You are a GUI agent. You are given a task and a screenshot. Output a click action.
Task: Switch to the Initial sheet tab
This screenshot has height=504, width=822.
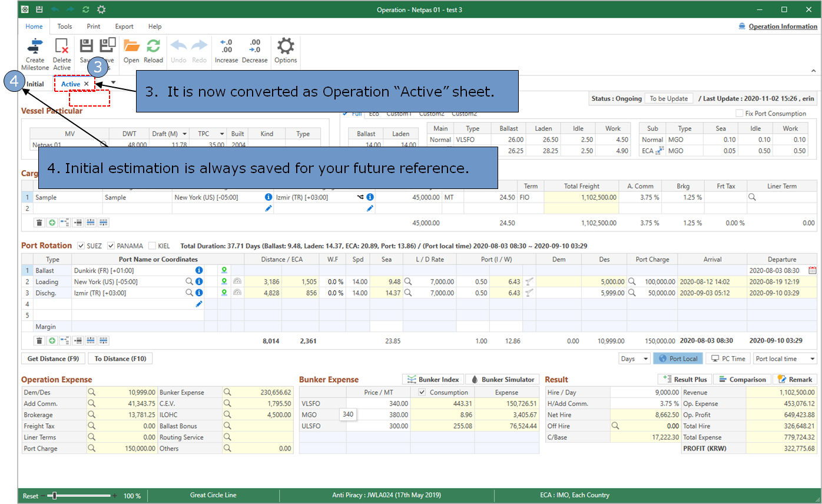tap(35, 84)
